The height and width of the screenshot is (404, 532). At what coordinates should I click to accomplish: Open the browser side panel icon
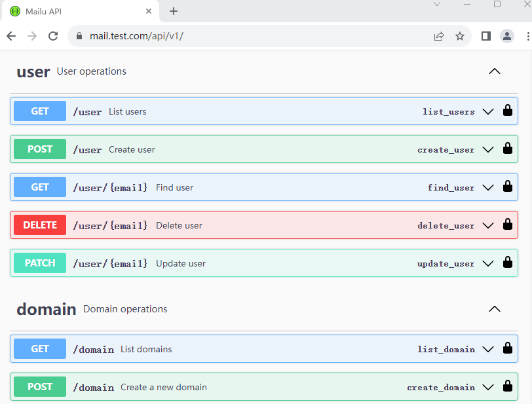point(486,36)
